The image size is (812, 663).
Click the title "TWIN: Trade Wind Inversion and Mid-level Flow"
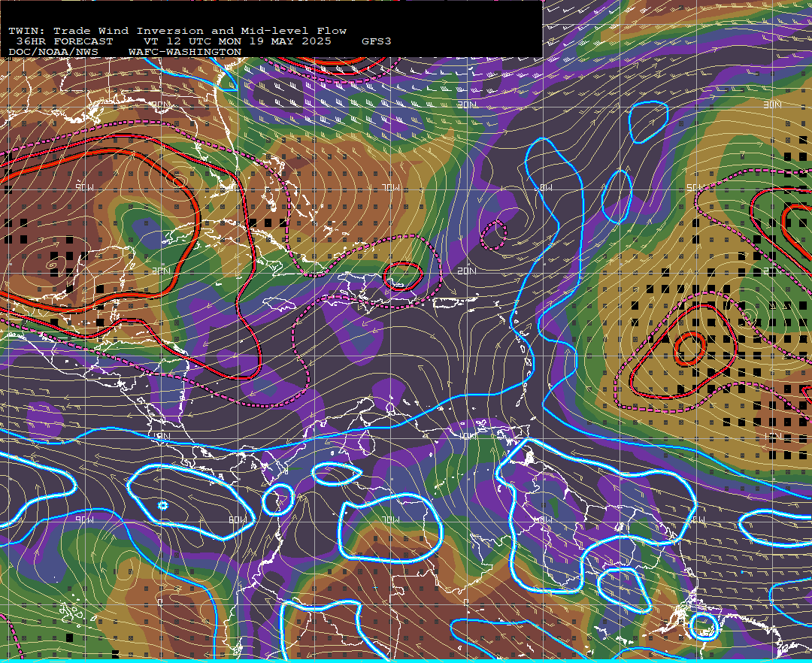click(x=177, y=31)
